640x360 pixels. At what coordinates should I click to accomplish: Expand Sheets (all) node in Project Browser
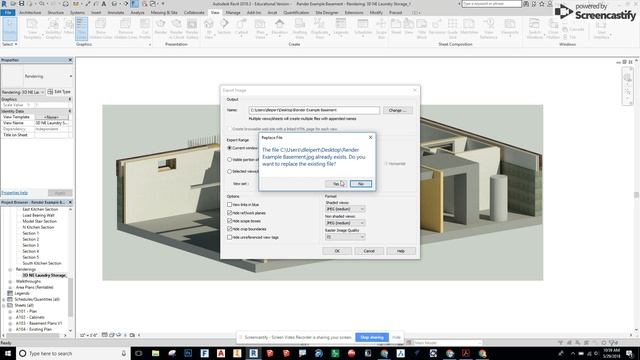pos(4,305)
